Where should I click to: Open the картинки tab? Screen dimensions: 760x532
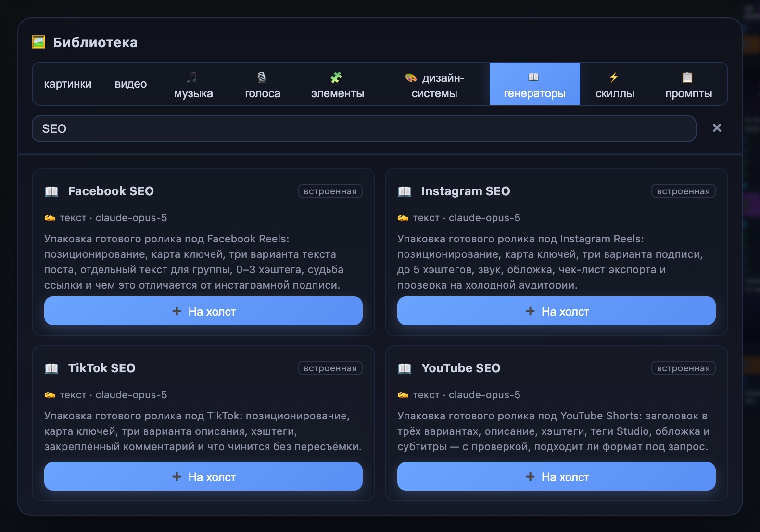68,84
